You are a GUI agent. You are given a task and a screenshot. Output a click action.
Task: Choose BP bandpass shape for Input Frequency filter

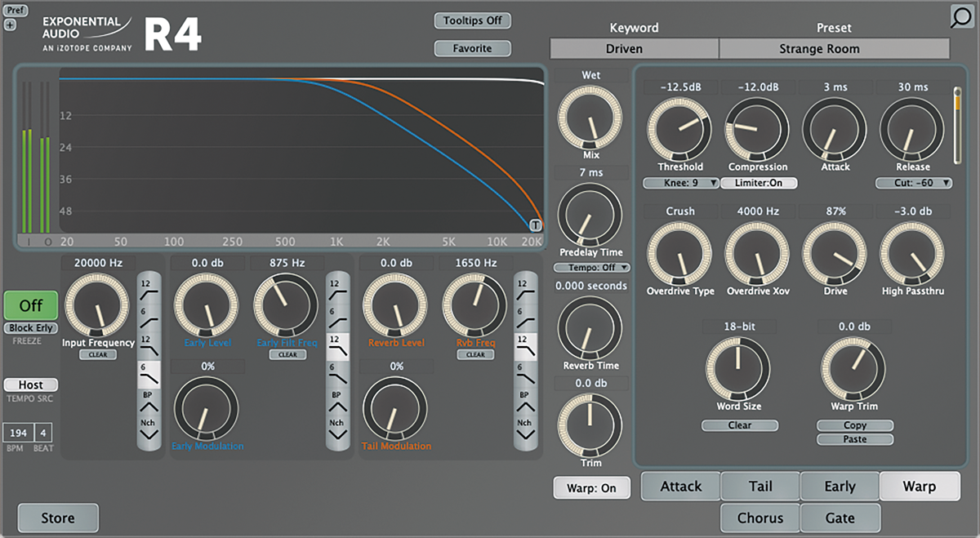tap(149, 400)
